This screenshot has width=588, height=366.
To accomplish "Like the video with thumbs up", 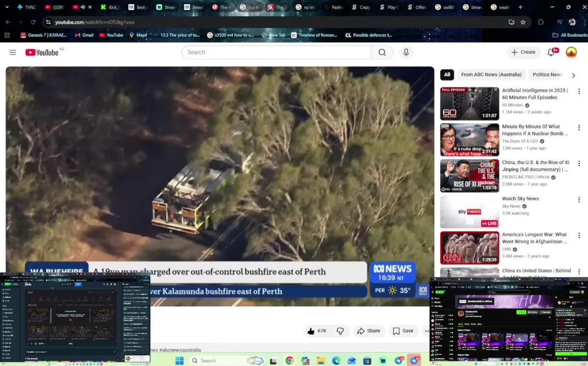I will tap(317, 331).
